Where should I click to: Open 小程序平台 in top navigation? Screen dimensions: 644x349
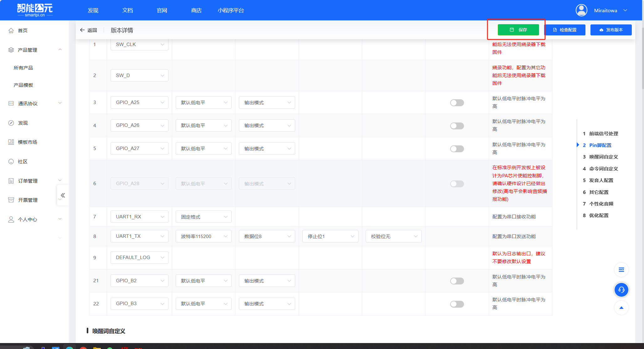[231, 10]
